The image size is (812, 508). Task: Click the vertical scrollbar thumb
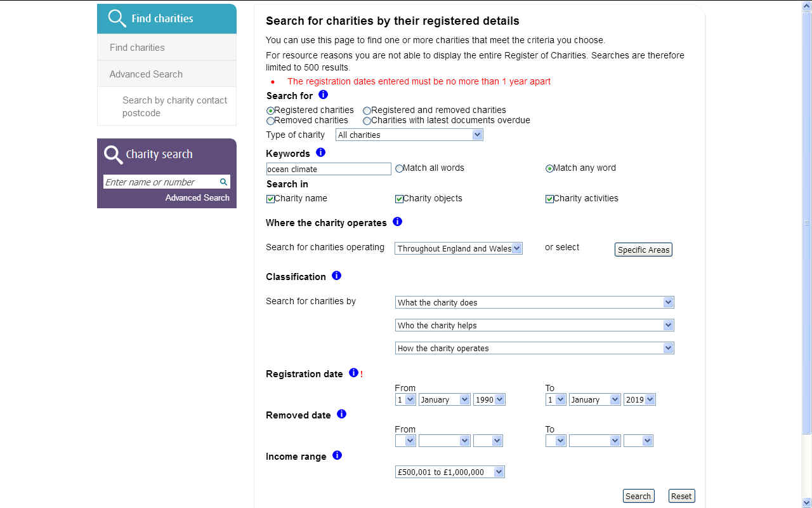[x=807, y=223]
